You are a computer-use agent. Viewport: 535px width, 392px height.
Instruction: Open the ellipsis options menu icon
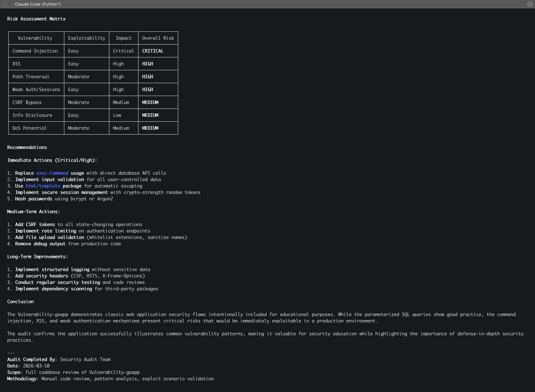coord(530,4)
